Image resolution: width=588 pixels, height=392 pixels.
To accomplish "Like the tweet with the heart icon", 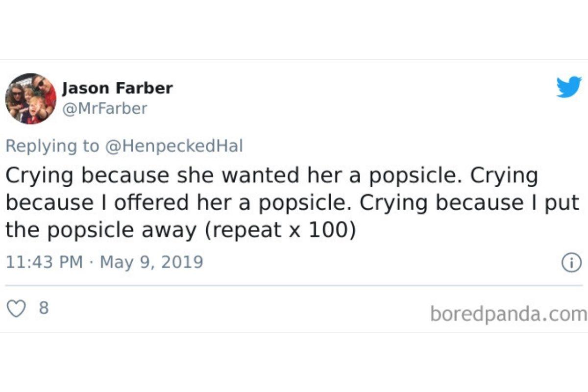I will tap(17, 308).
